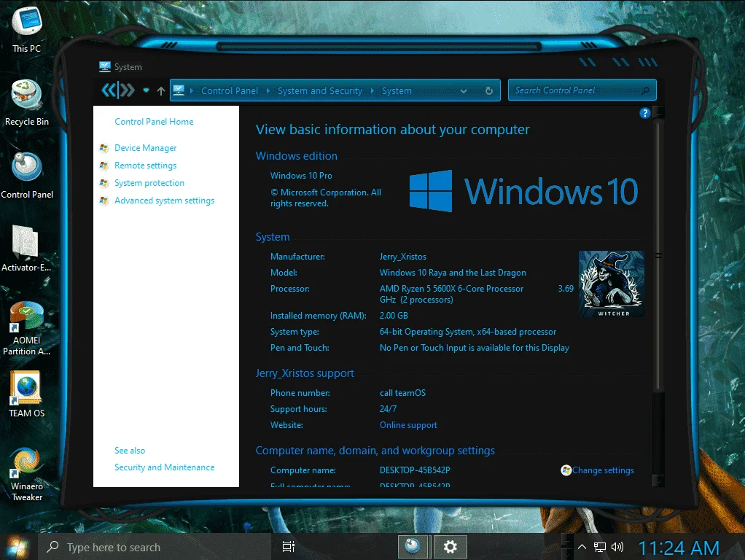Open the This PC desktop icon
Viewport: 745px width, 560px height.
coord(26,29)
